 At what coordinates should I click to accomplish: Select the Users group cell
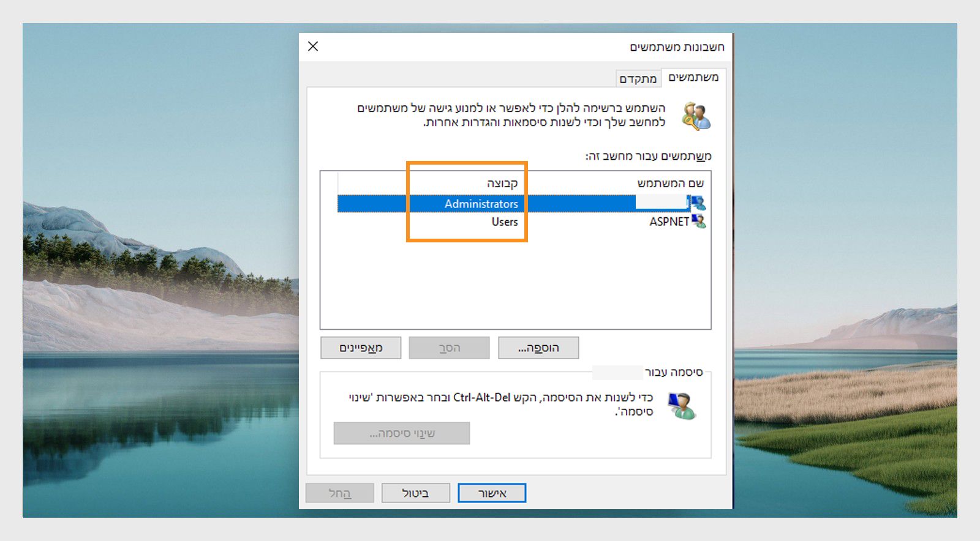[x=505, y=222]
